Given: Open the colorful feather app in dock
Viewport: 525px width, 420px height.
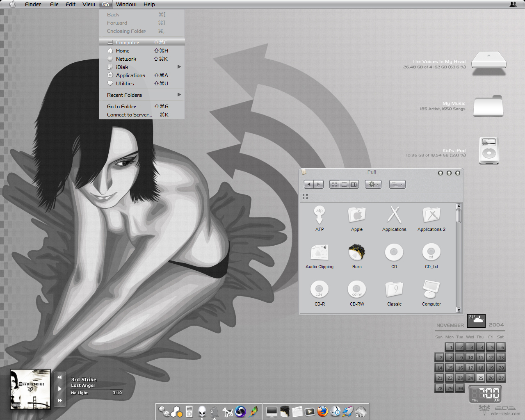Looking at the screenshot, I should click(x=253, y=411).
